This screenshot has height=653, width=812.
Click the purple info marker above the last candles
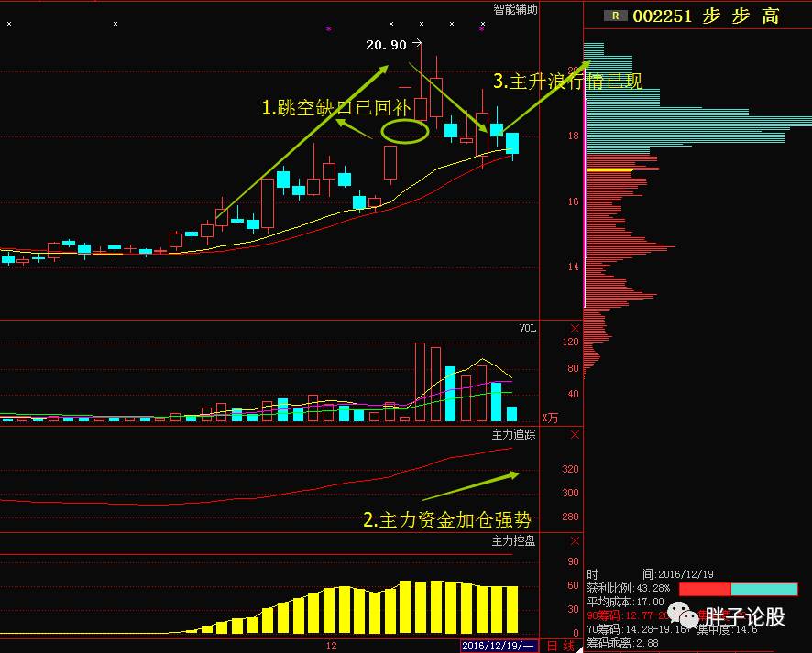click(482, 29)
